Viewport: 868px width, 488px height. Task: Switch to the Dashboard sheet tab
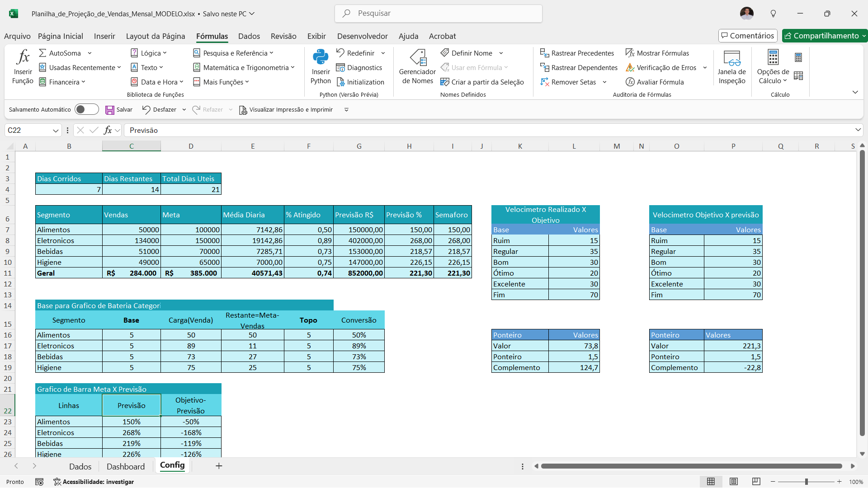click(126, 466)
